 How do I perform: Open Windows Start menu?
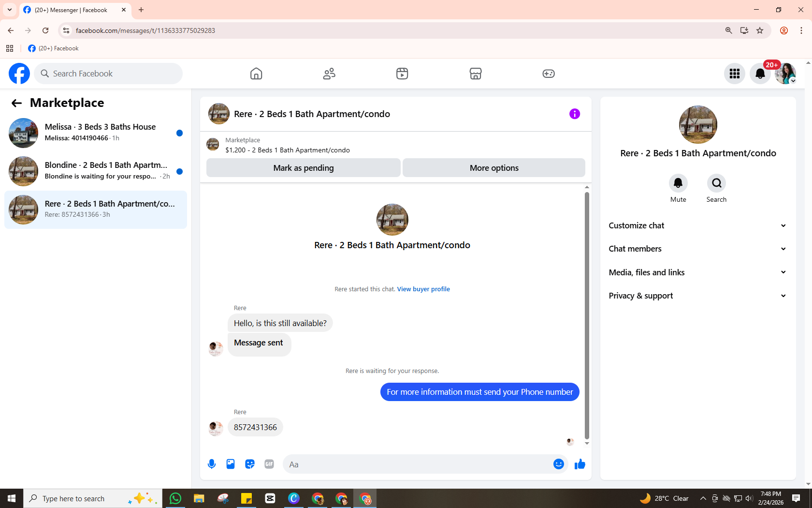pyautogui.click(x=12, y=498)
